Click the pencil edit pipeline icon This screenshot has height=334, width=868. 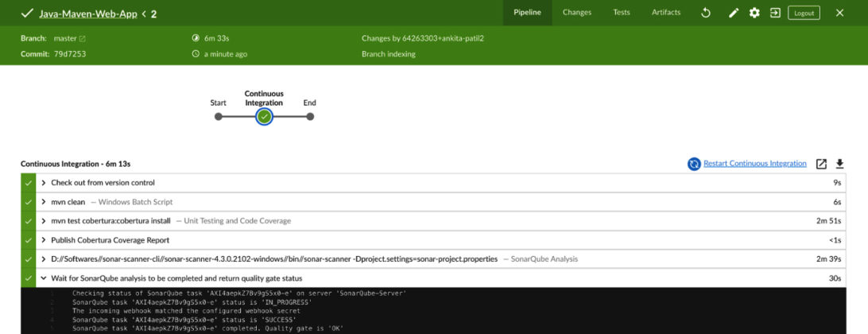[734, 13]
